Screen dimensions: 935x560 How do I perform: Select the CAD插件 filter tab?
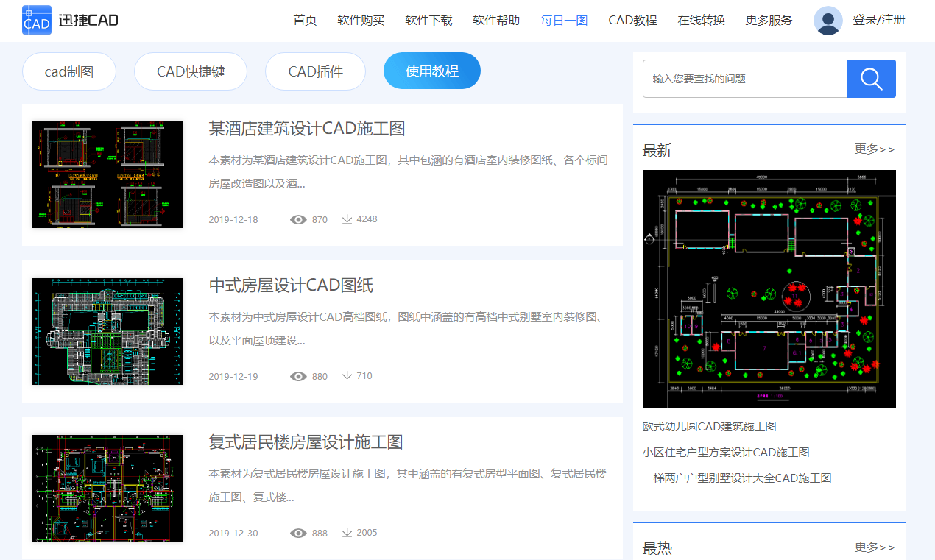coord(315,71)
